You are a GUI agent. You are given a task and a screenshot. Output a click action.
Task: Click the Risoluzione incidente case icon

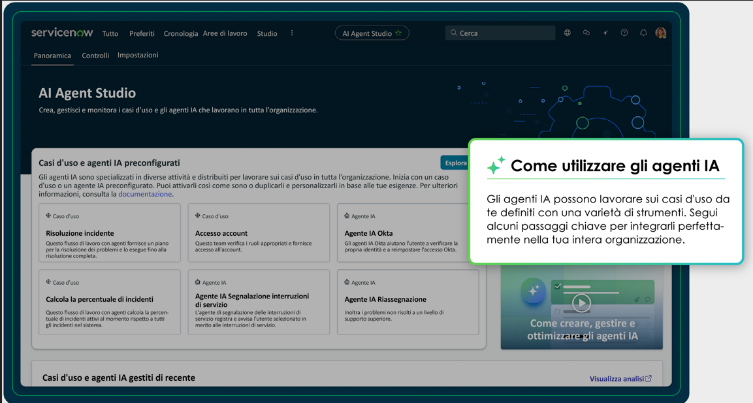coord(48,216)
